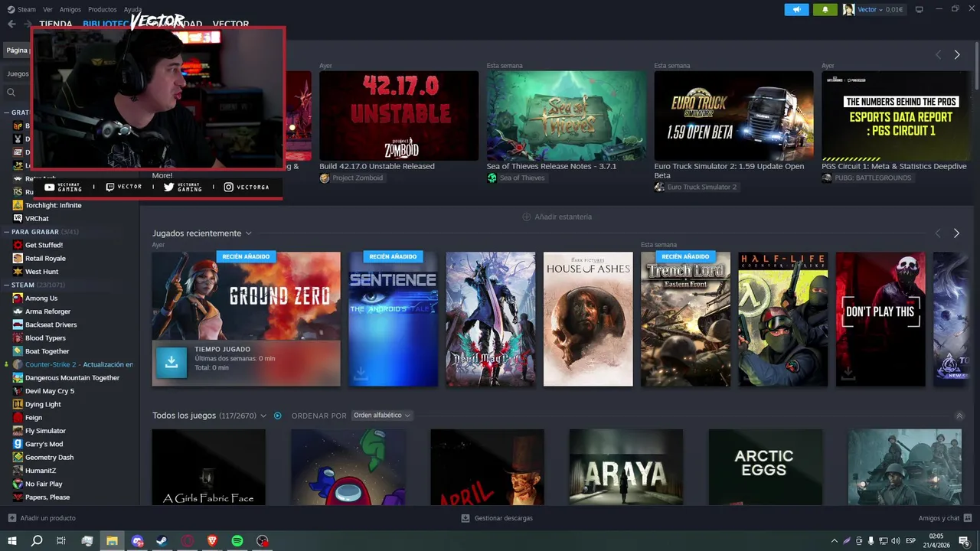Click the Vector profile avatar
The image size is (980, 551).
pyautogui.click(x=848, y=10)
